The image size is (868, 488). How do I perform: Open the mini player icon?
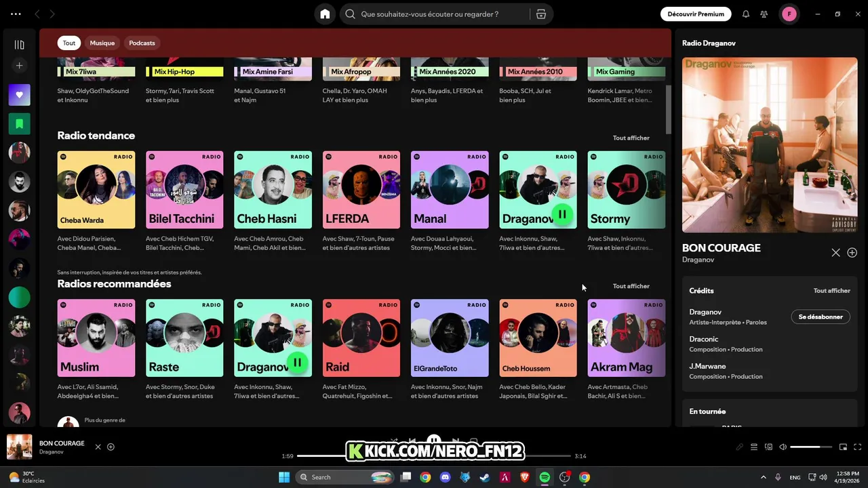[x=843, y=447]
